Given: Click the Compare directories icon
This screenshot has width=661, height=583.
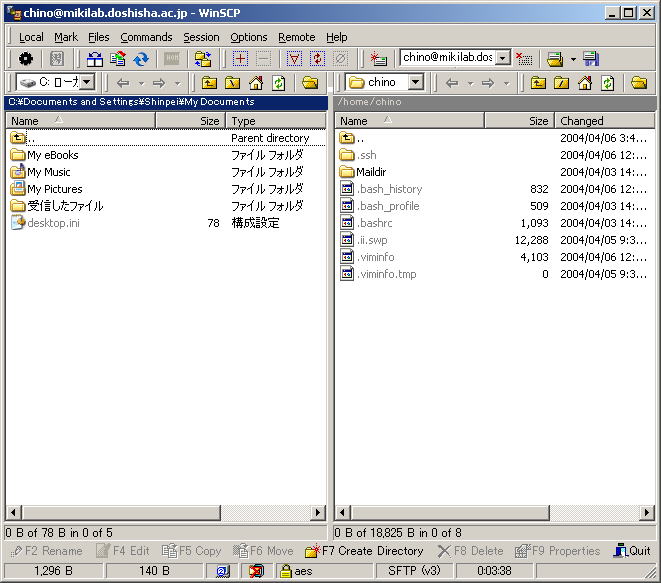Looking at the screenshot, I should coord(95,59).
